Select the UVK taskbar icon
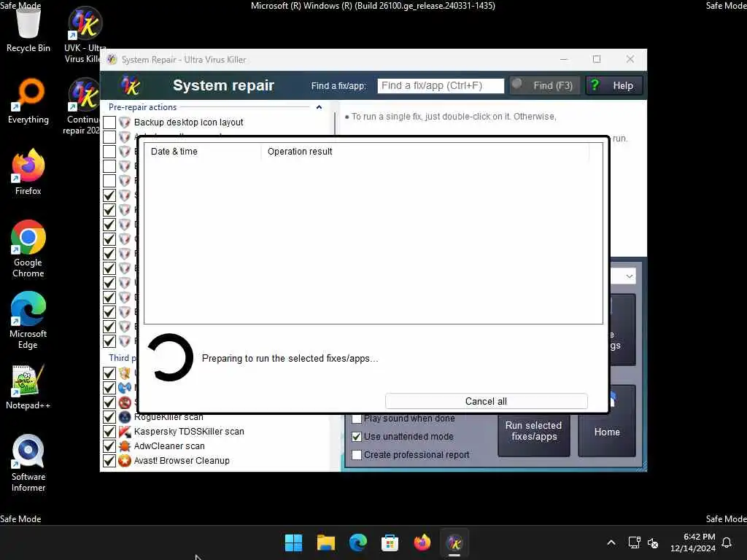The height and width of the screenshot is (560, 747). [454, 542]
